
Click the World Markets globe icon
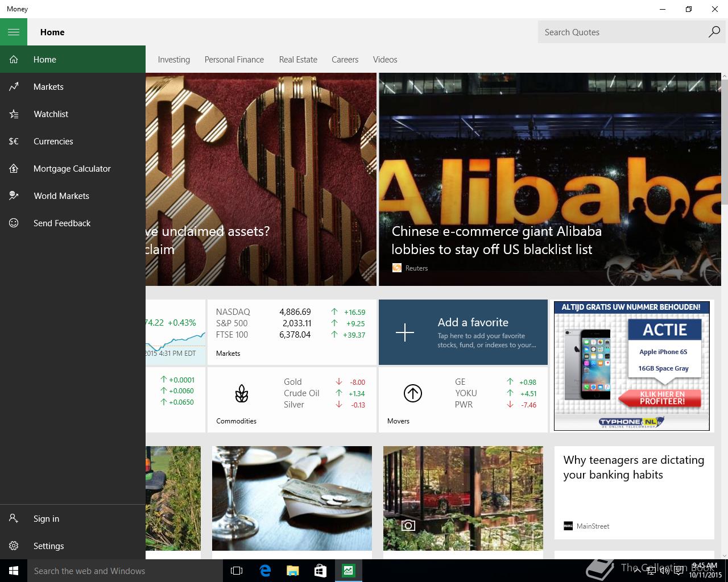[x=14, y=196]
